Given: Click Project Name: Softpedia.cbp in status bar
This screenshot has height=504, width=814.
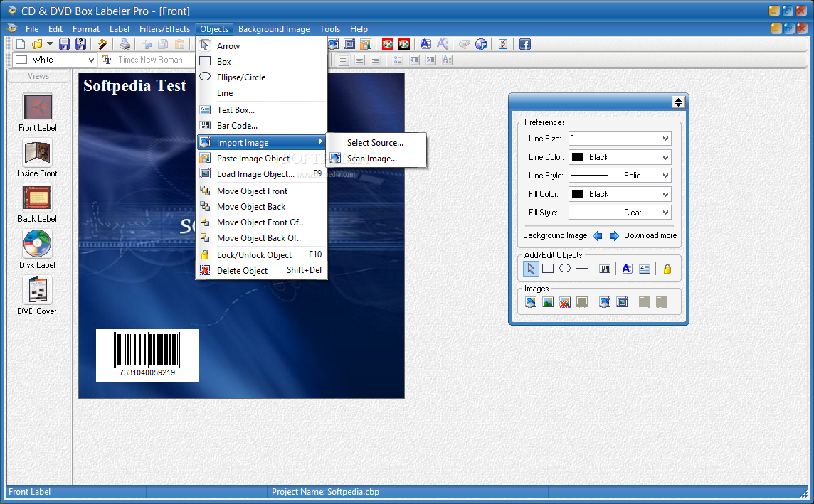Looking at the screenshot, I should (x=325, y=491).
